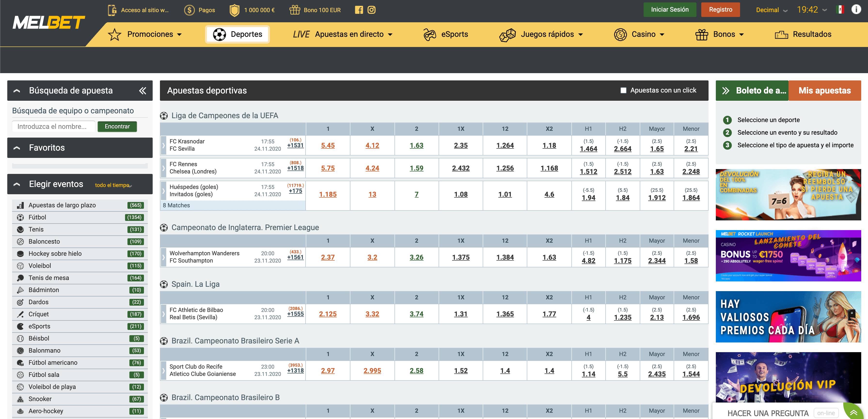Open the Devolución del 100% combinadas banner
This screenshot has width=868, height=419.
tap(788, 195)
